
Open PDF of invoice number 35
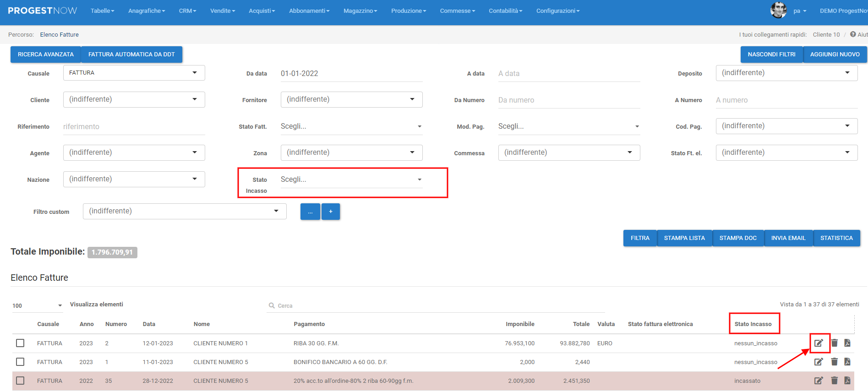coord(847,381)
